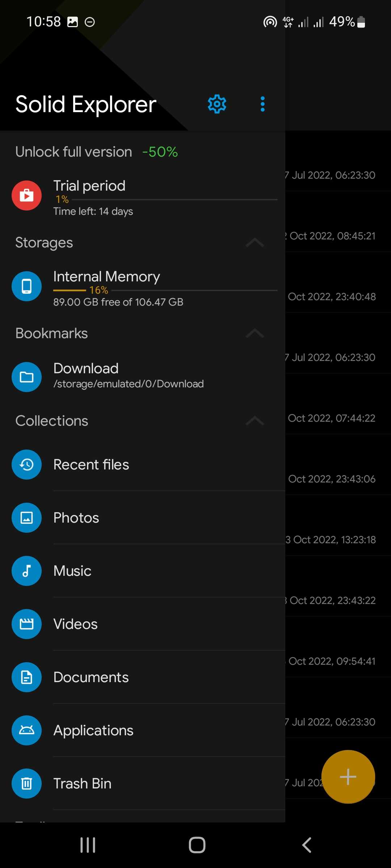Tap the Internal Memory phone icon

(26, 286)
